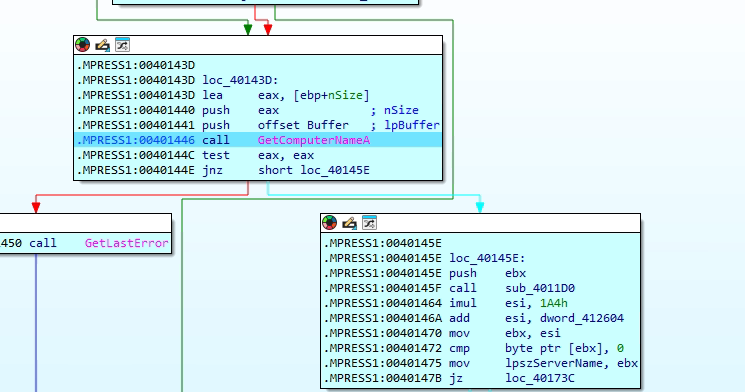Click the address .MPRESS1:0040143D on first line
The height and width of the screenshot is (392, 745).
135,65
